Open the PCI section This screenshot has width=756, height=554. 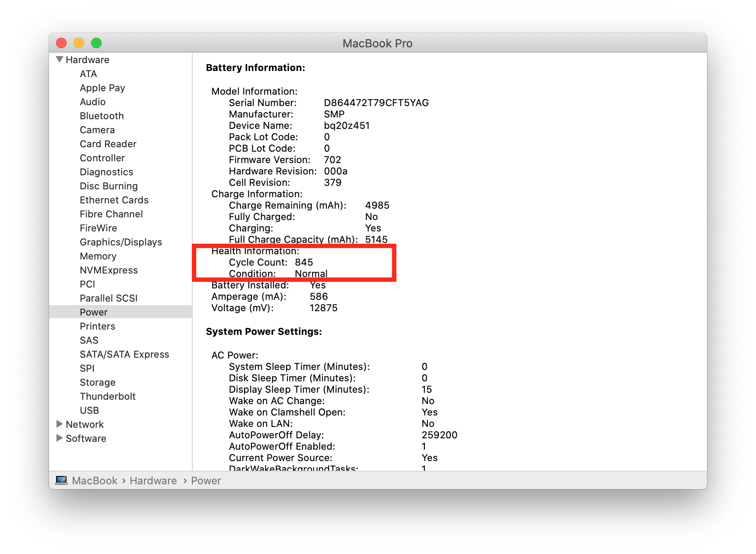coord(88,284)
